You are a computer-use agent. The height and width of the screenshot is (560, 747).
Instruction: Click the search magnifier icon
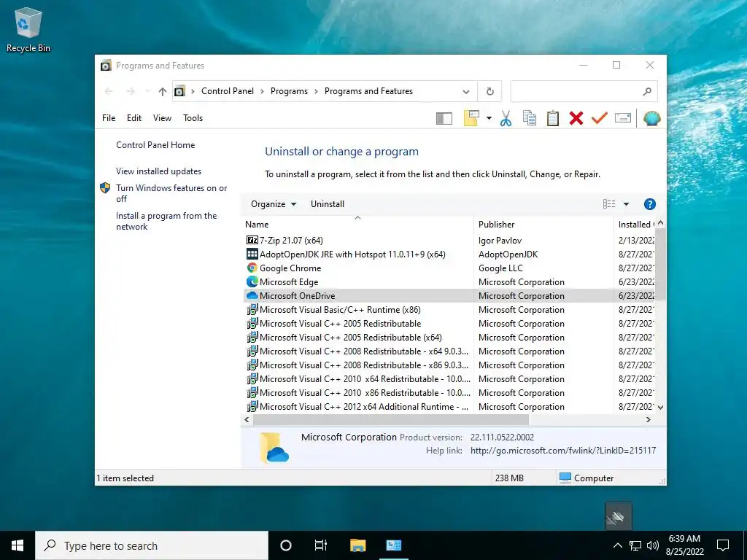point(647,91)
